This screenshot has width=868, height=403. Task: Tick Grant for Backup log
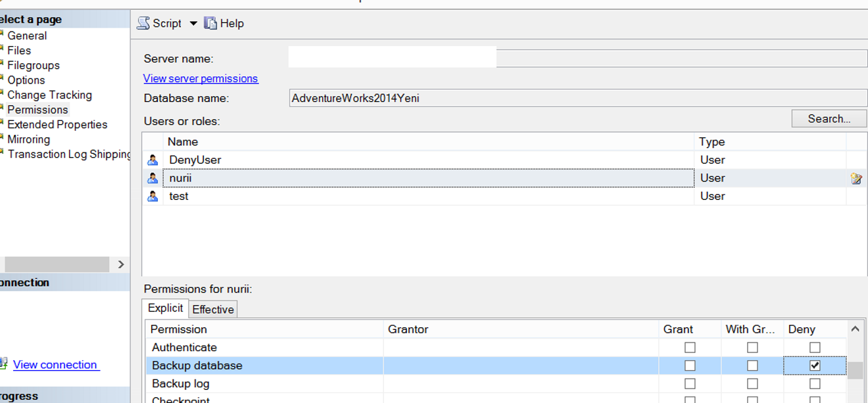pos(690,383)
